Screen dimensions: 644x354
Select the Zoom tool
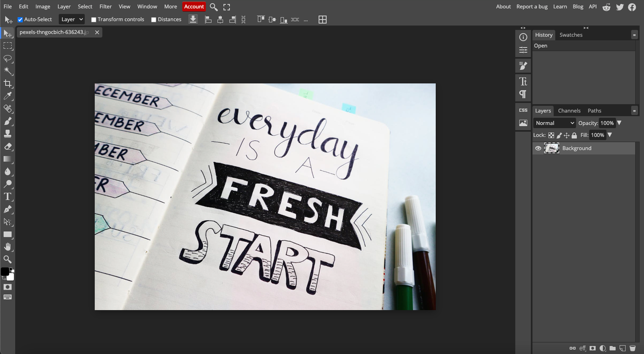tap(8, 259)
